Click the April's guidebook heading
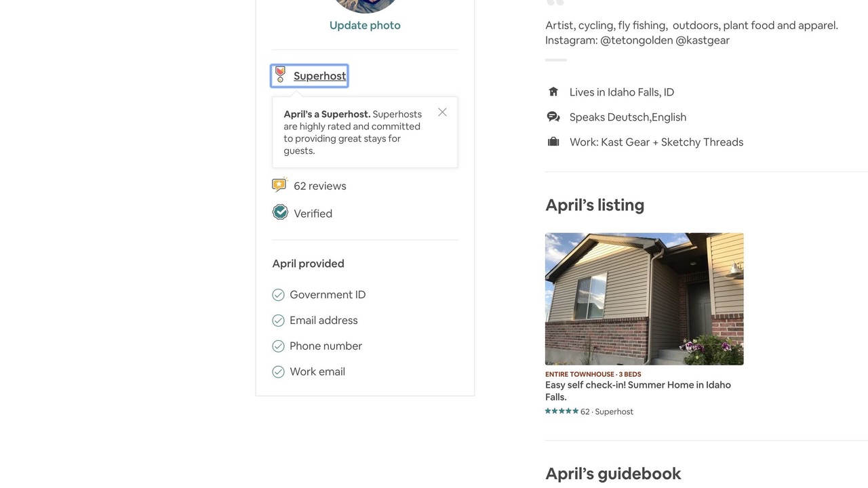868x488 pixels. click(x=613, y=473)
